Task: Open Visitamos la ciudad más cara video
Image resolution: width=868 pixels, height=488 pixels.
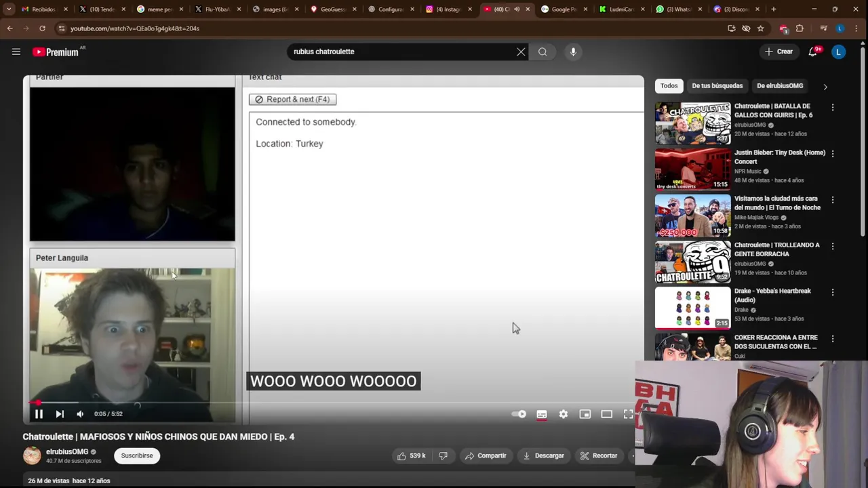Action: (x=693, y=215)
